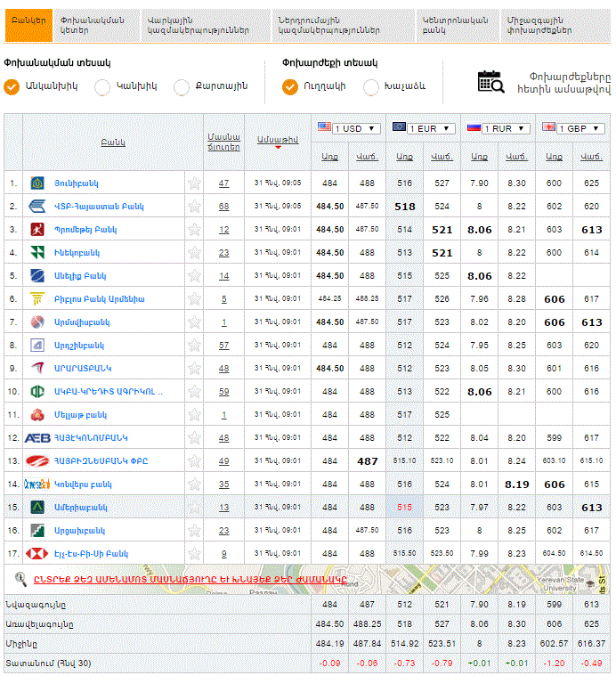Viewport: 616px width, 684px height.
Task: Select the Կանխիկ (cash) radio button
Action: pyautogui.click(x=102, y=87)
